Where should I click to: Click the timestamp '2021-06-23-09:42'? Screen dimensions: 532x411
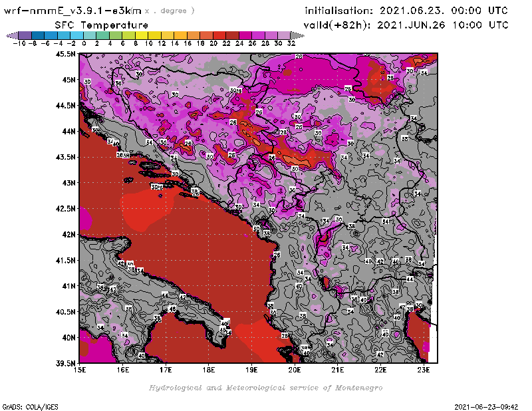tap(486, 407)
